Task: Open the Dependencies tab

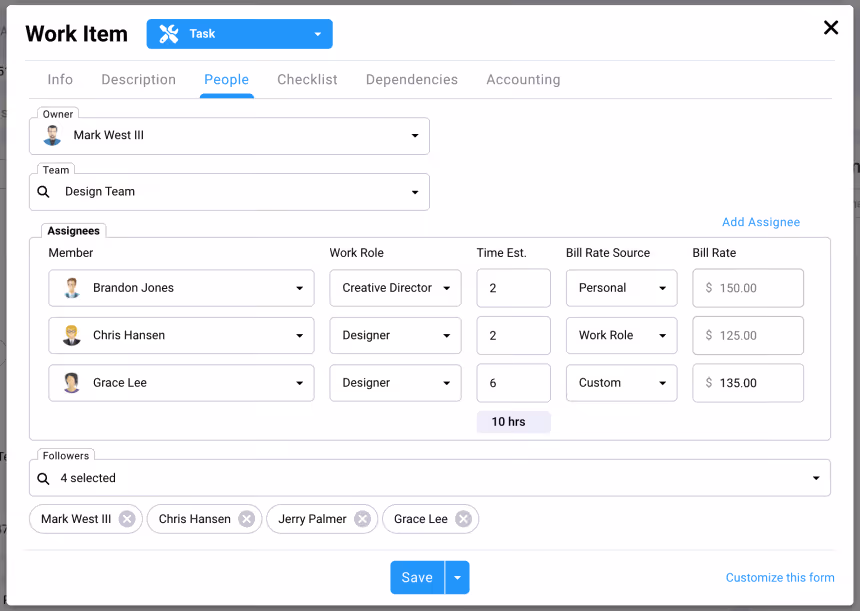Action: [x=412, y=80]
